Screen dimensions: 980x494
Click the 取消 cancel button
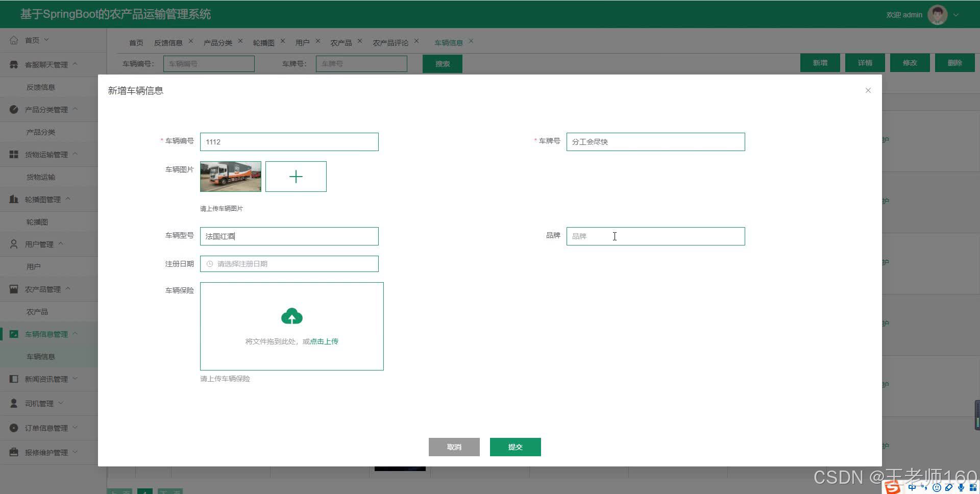click(x=454, y=447)
